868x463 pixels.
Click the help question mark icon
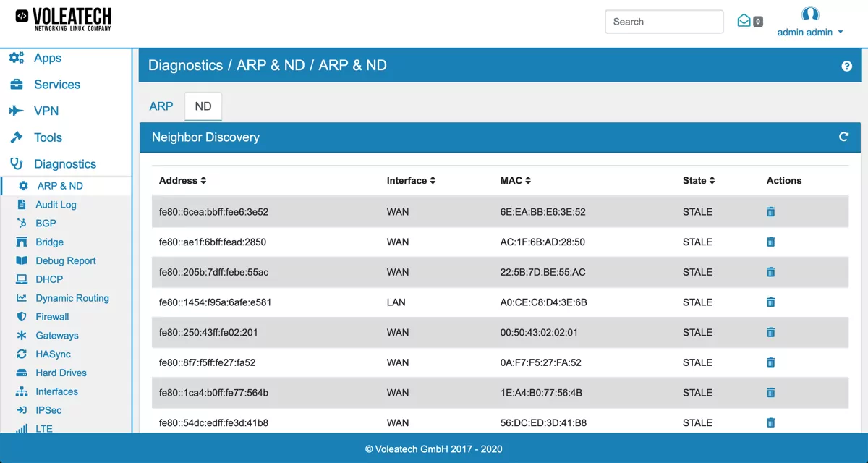(x=846, y=66)
